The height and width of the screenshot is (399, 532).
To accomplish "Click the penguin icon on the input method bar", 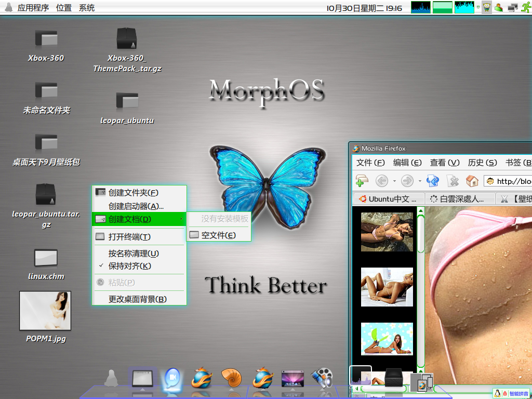I will point(497,393).
